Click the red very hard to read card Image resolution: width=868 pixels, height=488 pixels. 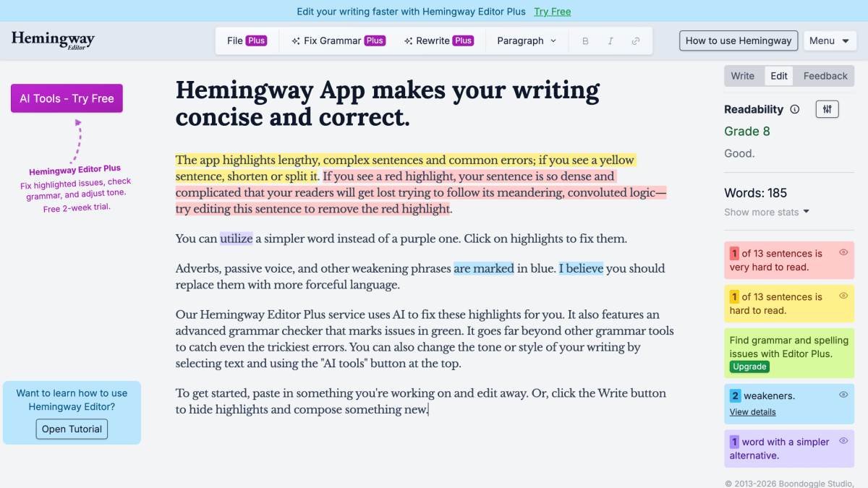789,260
